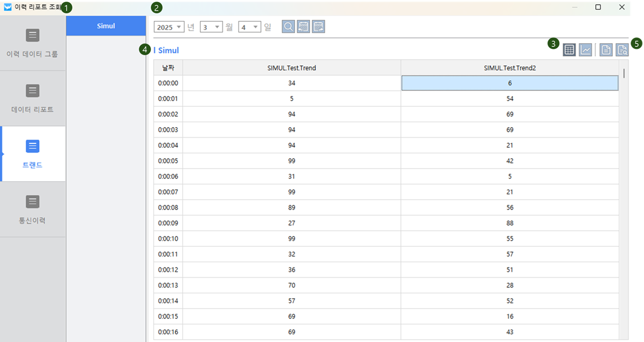The image size is (644, 342).
Task: Click the table vertical scrollbar thumb
Action: [624, 73]
